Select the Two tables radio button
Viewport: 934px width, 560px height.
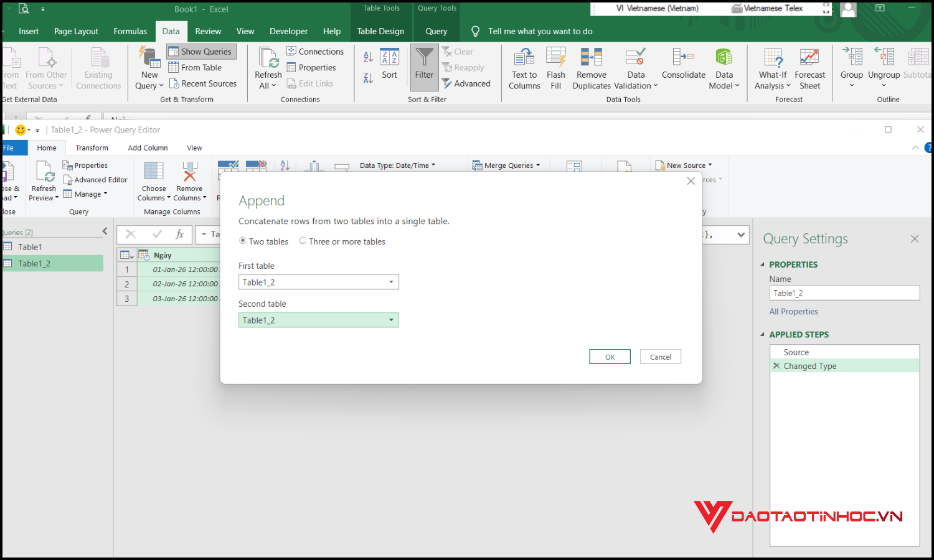point(242,241)
